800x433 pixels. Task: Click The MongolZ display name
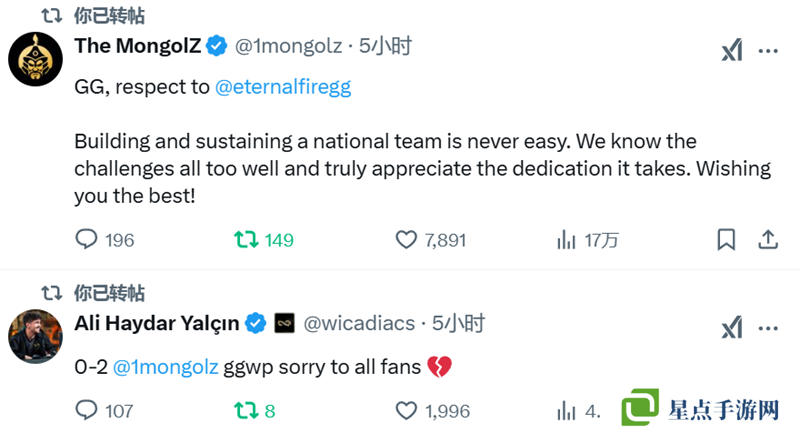138,46
